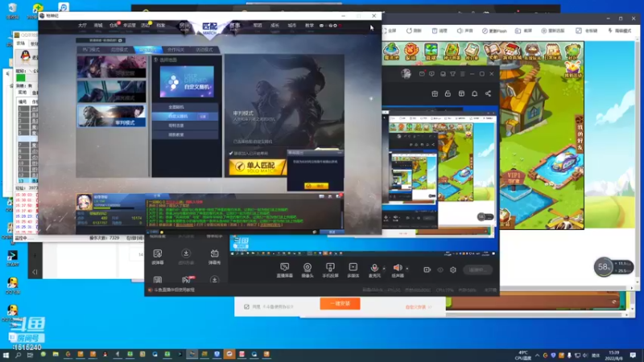Click the 单人匹配 SOLO MATCH button

click(257, 167)
